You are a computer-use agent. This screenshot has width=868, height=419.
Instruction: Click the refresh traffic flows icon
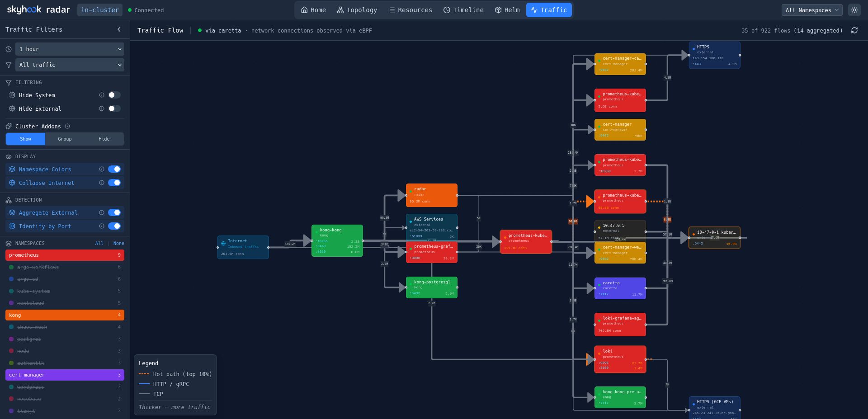coord(854,30)
